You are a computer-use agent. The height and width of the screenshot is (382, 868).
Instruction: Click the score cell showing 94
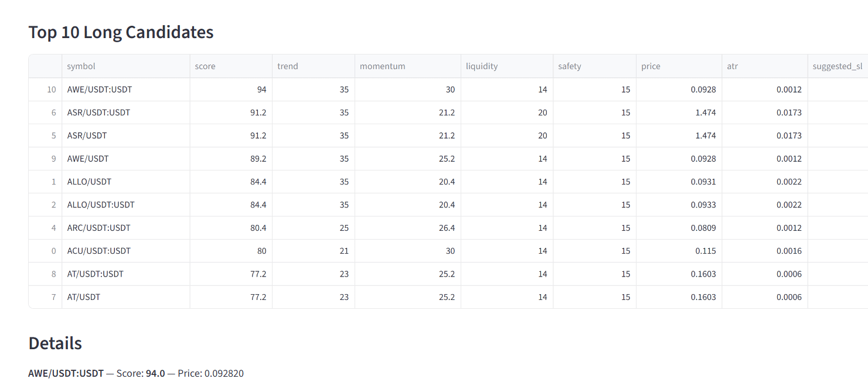coord(261,90)
